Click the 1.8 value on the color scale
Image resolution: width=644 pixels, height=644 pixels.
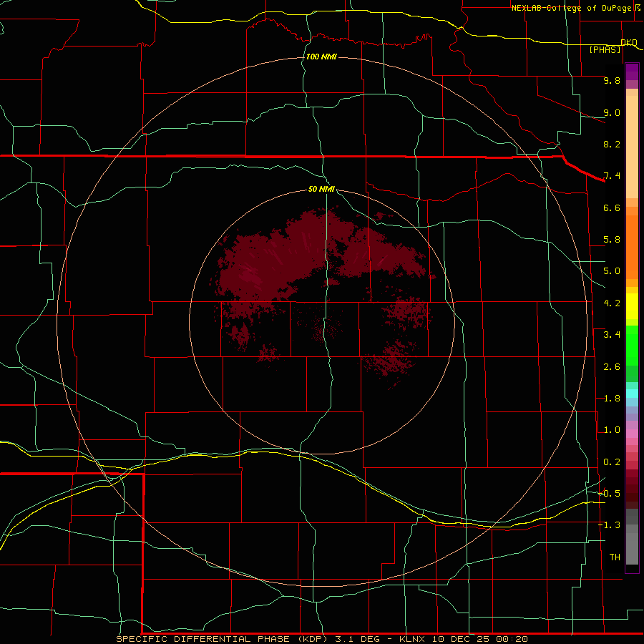pyautogui.click(x=612, y=399)
